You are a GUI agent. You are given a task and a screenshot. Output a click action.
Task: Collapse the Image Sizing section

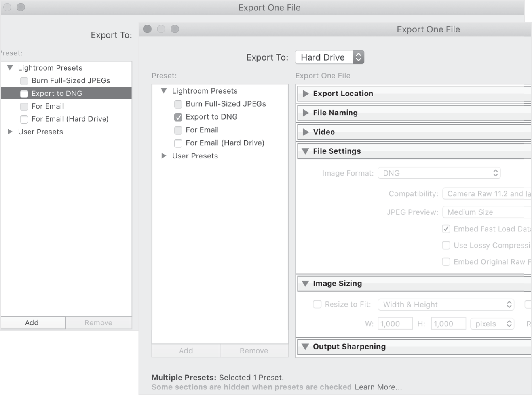coord(305,283)
